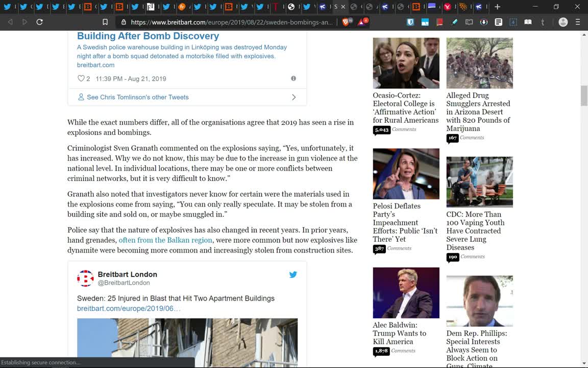Open 'Building After Bomb Discovery' headline
The width and height of the screenshot is (588, 368).
point(148,36)
